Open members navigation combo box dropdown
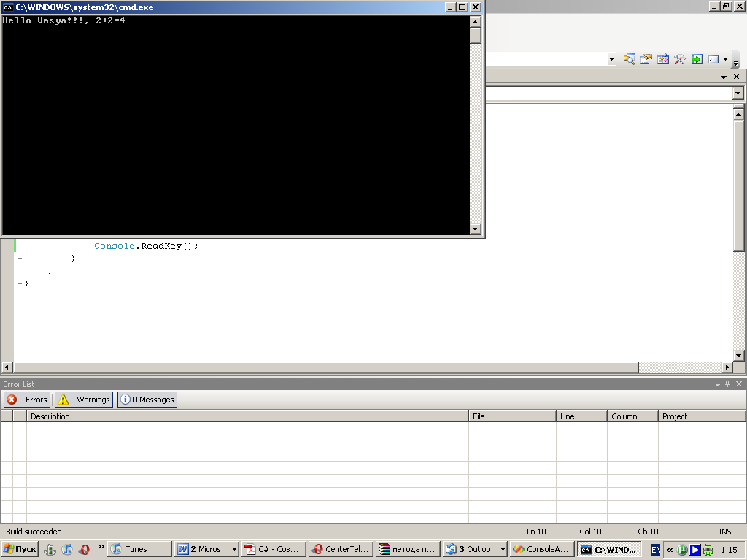The width and height of the screenshot is (747, 560). [738, 93]
